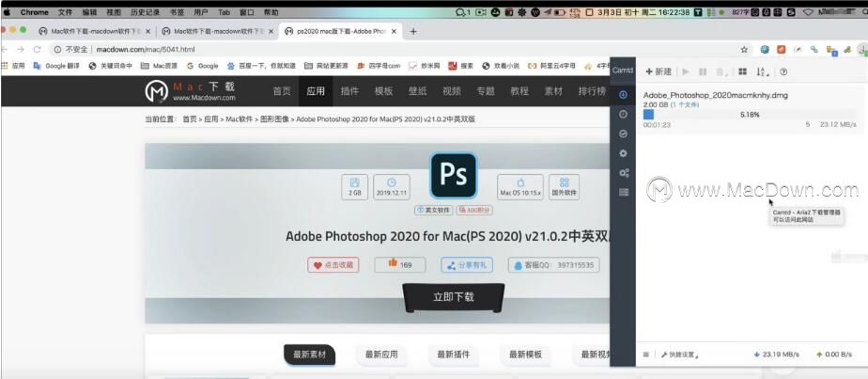Open Camtd delete task dropdown
Image resolution: width=868 pixels, height=379 pixels.
[x=721, y=71]
